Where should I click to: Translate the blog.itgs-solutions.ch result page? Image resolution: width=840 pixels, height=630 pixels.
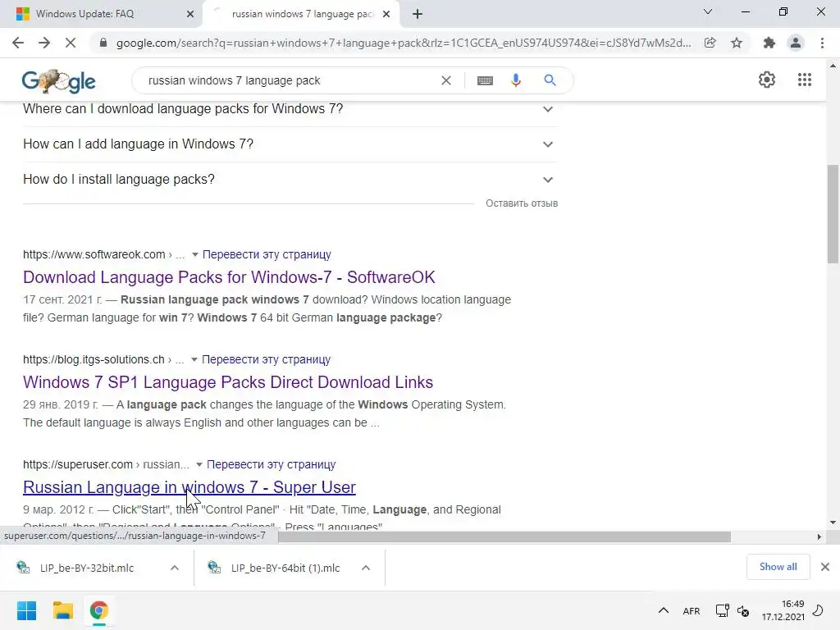click(266, 359)
